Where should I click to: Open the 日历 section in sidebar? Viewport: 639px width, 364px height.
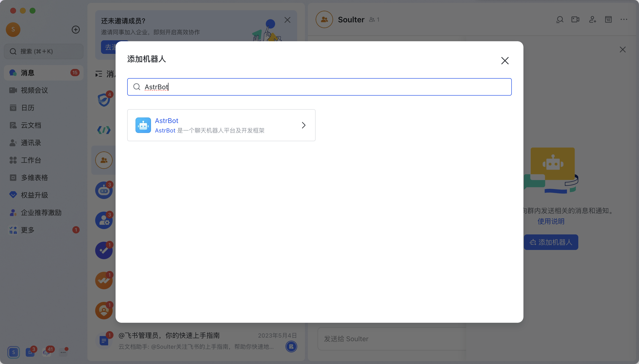click(27, 108)
